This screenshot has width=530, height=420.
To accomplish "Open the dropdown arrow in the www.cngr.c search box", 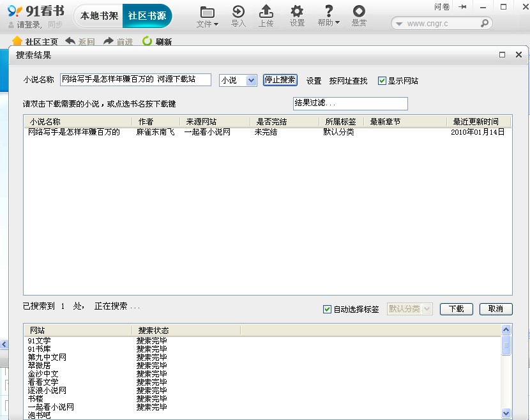I will click(399, 24).
